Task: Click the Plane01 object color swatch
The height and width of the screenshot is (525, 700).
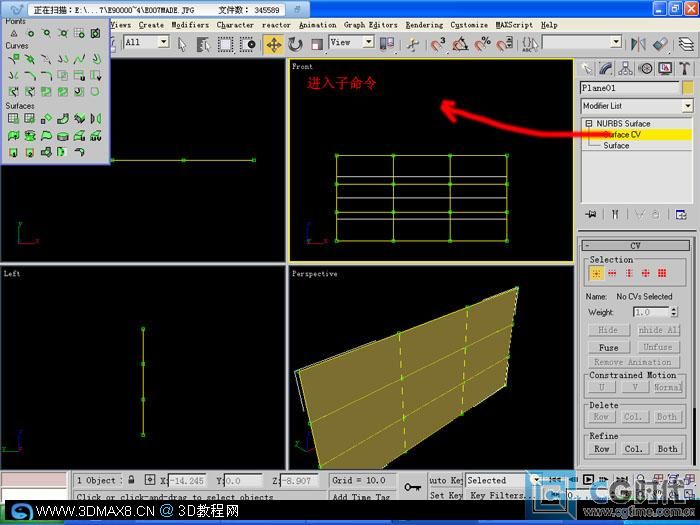Action: coord(688,88)
